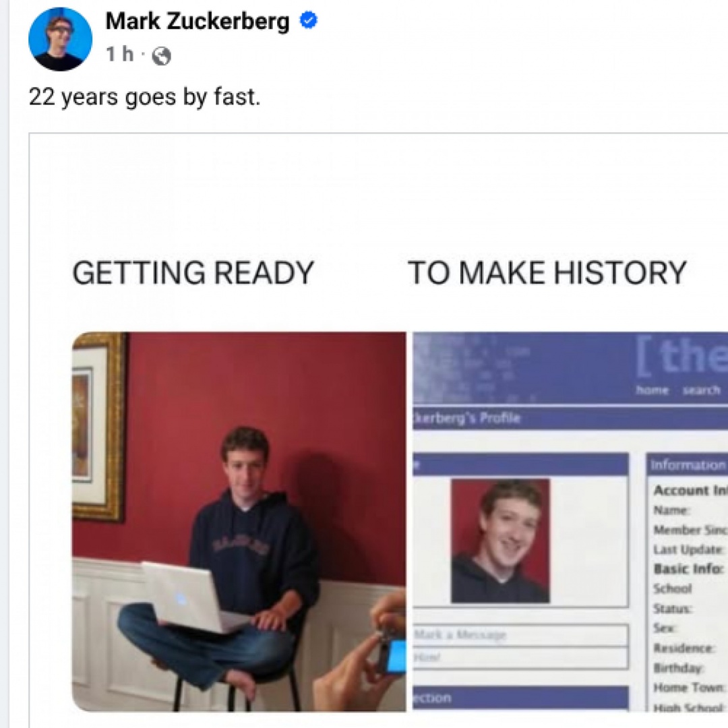Open the Mark Zuckerberg profile name link

[x=198, y=22]
